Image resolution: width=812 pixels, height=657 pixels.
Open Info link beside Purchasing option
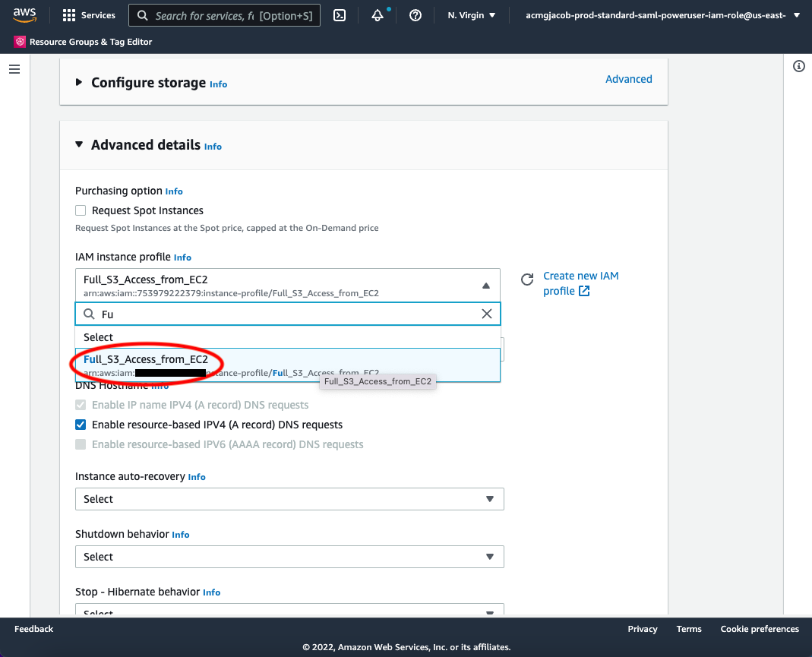pyautogui.click(x=174, y=191)
